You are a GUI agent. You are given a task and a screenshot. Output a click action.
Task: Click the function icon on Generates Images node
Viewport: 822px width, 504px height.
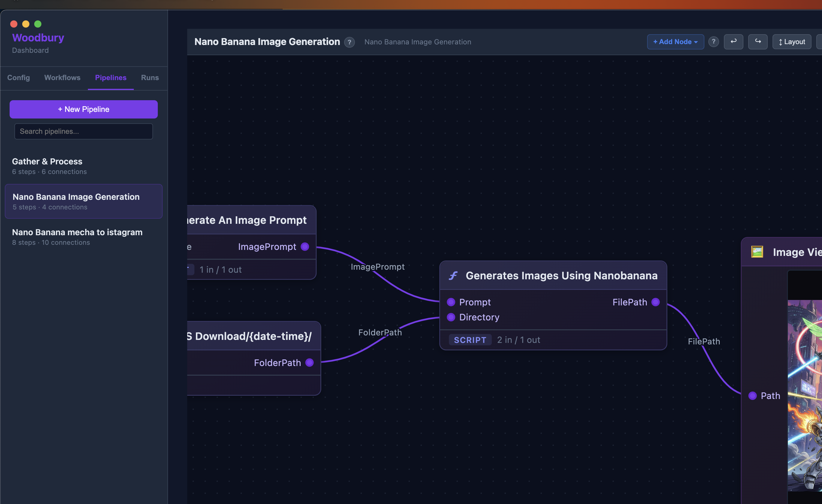coord(453,276)
